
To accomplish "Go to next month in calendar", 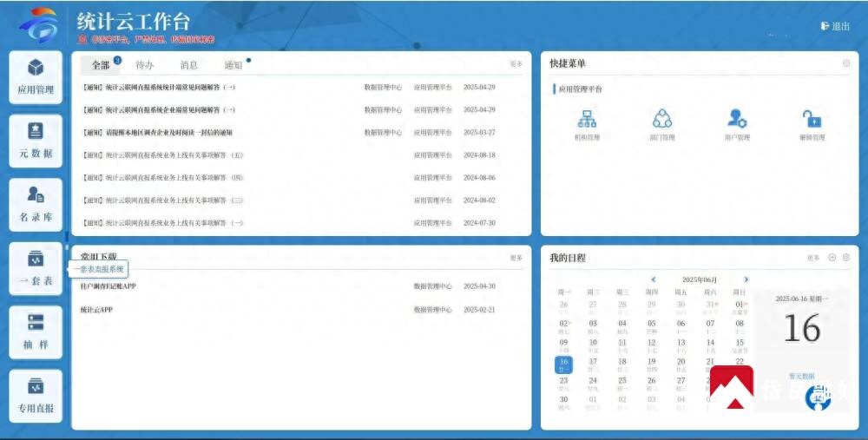I will coord(746,279).
